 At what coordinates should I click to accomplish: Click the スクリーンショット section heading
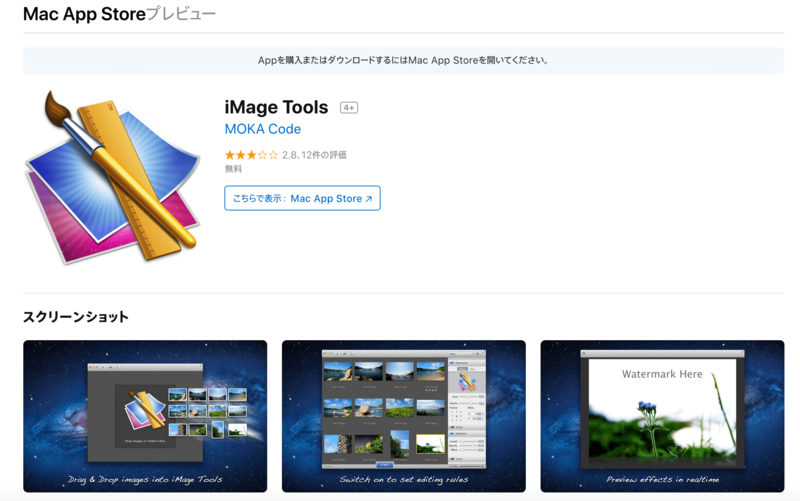pyautogui.click(x=76, y=317)
